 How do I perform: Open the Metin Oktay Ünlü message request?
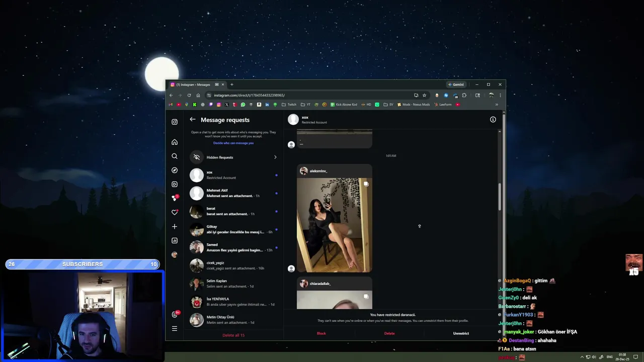(234, 320)
